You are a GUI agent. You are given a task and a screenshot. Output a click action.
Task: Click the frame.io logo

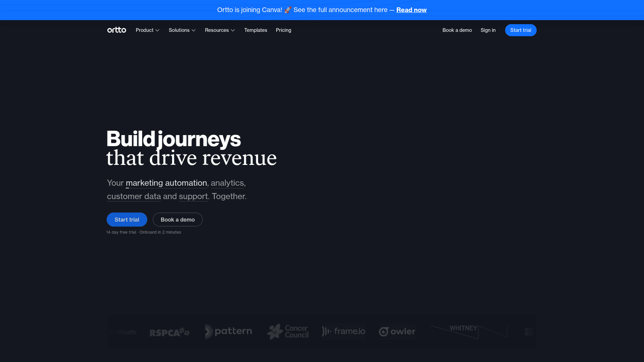point(344,331)
